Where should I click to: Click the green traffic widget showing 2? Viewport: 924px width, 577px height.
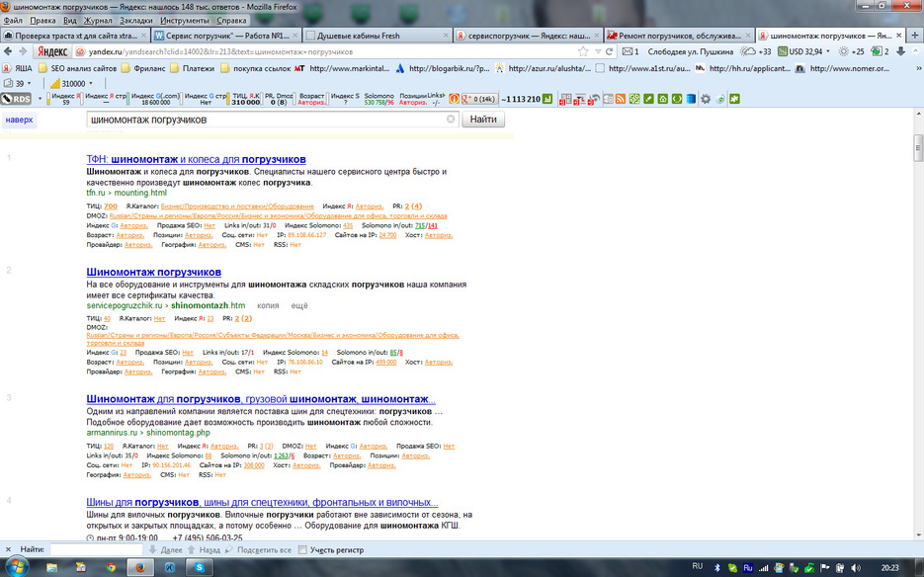(881, 51)
